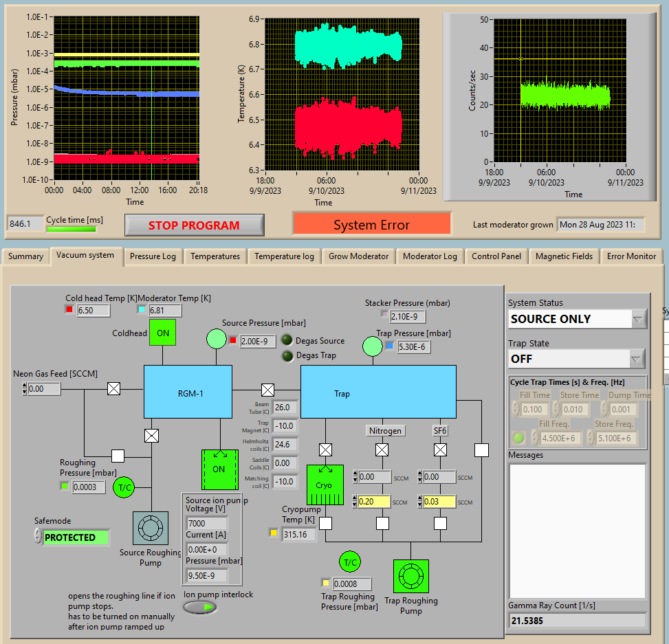Switch to the Pressure Log tab

(x=153, y=256)
